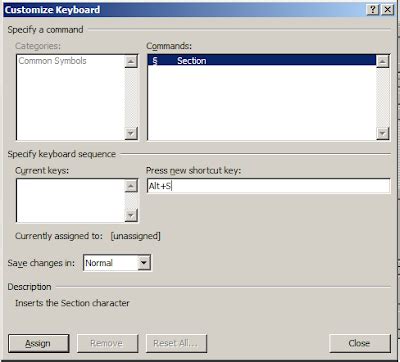Click the Inserts the Section character description

pos(72,303)
